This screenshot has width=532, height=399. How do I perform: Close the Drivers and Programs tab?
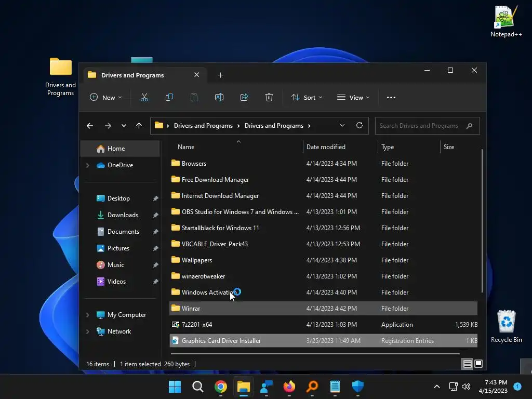196,75
